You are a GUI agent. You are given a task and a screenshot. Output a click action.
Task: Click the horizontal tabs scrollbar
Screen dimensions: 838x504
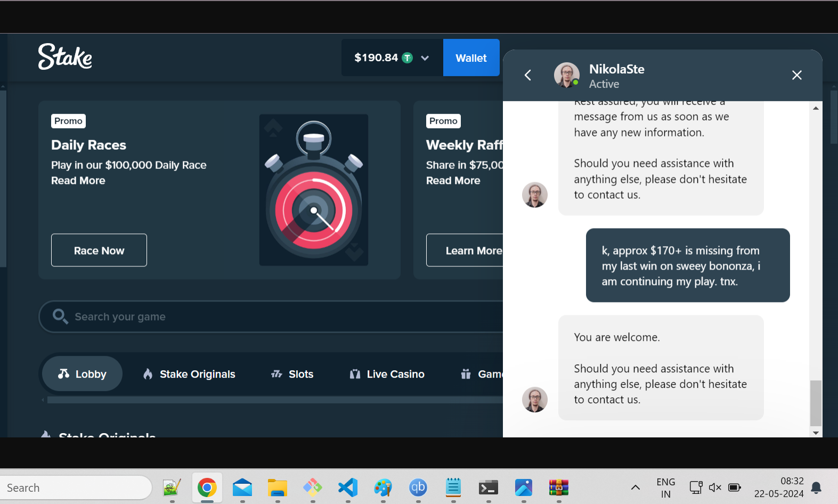275,400
